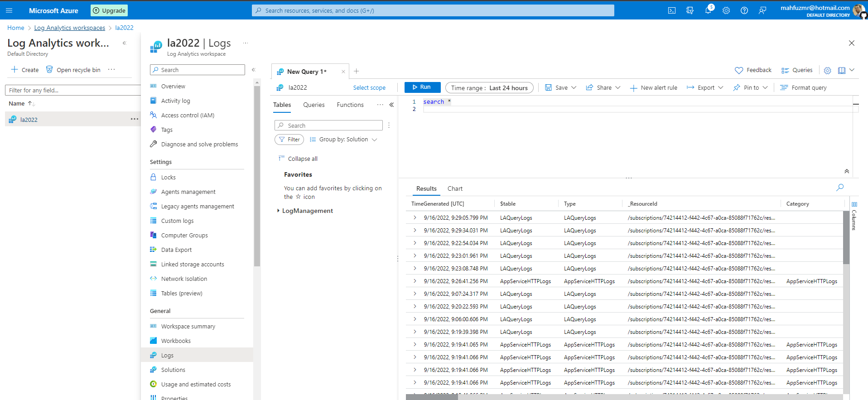The height and width of the screenshot is (400, 868).
Task: Collapse the query editor with the double chevron
Action: coord(847,171)
